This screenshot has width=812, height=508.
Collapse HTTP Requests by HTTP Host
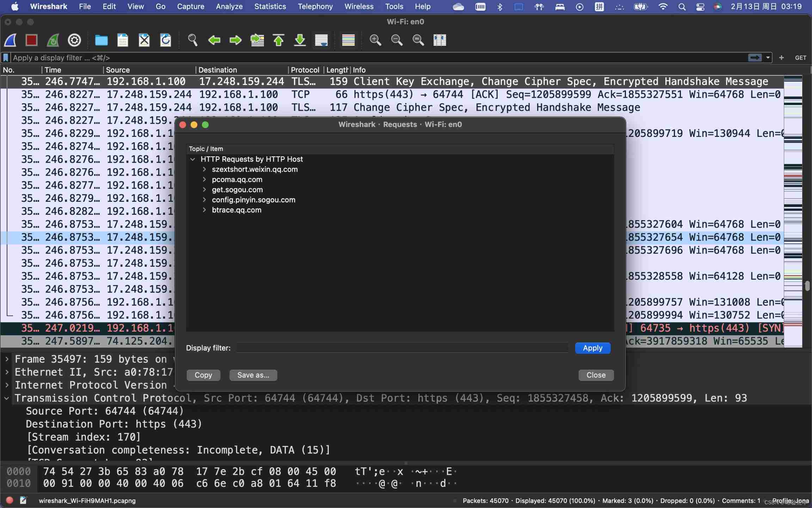coord(193,159)
